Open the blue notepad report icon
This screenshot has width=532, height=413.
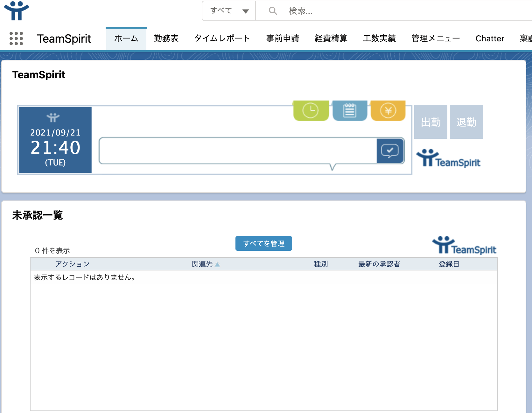click(x=349, y=111)
